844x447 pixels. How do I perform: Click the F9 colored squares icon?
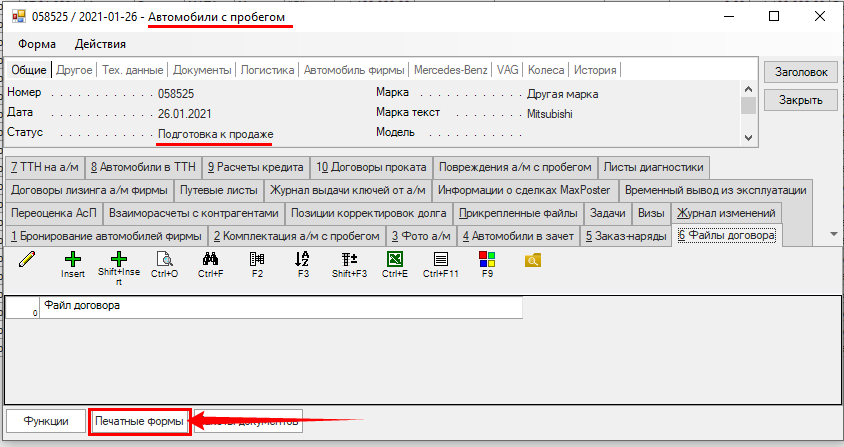pos(487,260)
